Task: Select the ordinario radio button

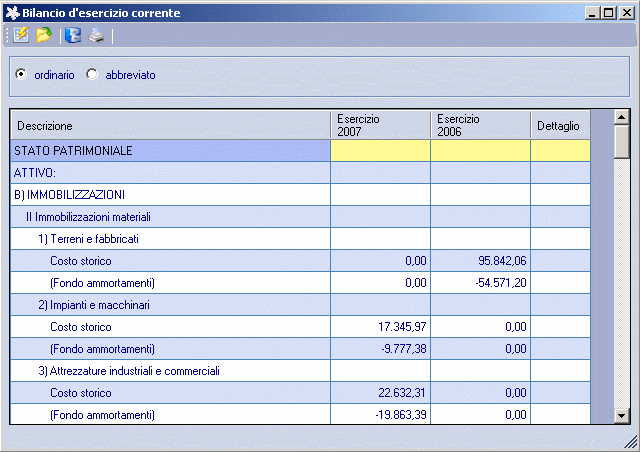Action: coord(20,74)
